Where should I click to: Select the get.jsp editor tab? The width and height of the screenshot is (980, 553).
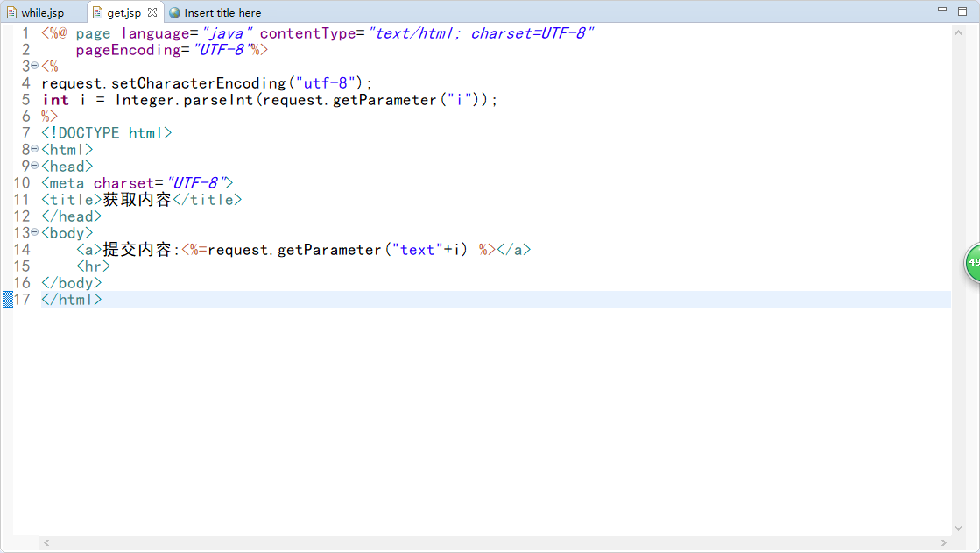(123, 12)
